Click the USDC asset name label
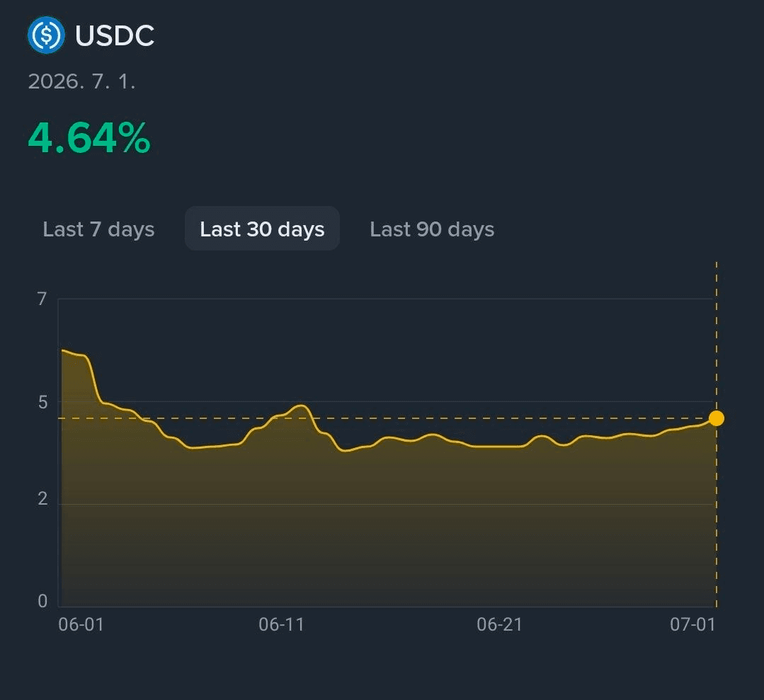 115,35
